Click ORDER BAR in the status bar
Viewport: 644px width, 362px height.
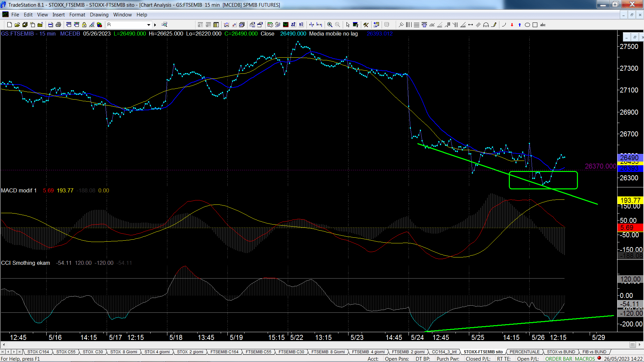(559, 359)
